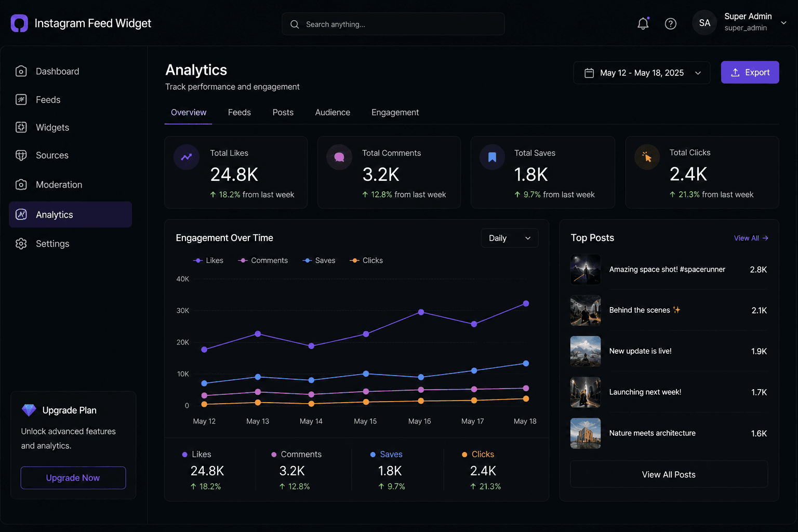The image size is (798, 532).
Task: Click the Analytics sidebar icon
Action: tap(21, 215)
